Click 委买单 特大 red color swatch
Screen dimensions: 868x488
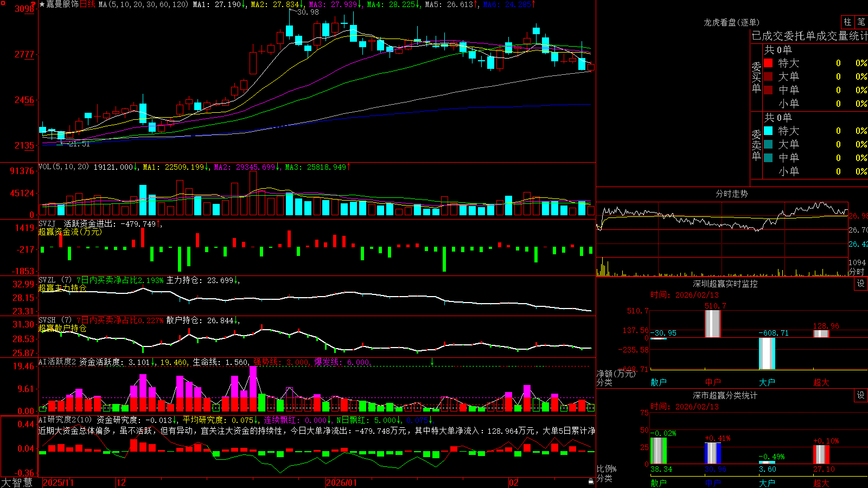coord(768,63)
